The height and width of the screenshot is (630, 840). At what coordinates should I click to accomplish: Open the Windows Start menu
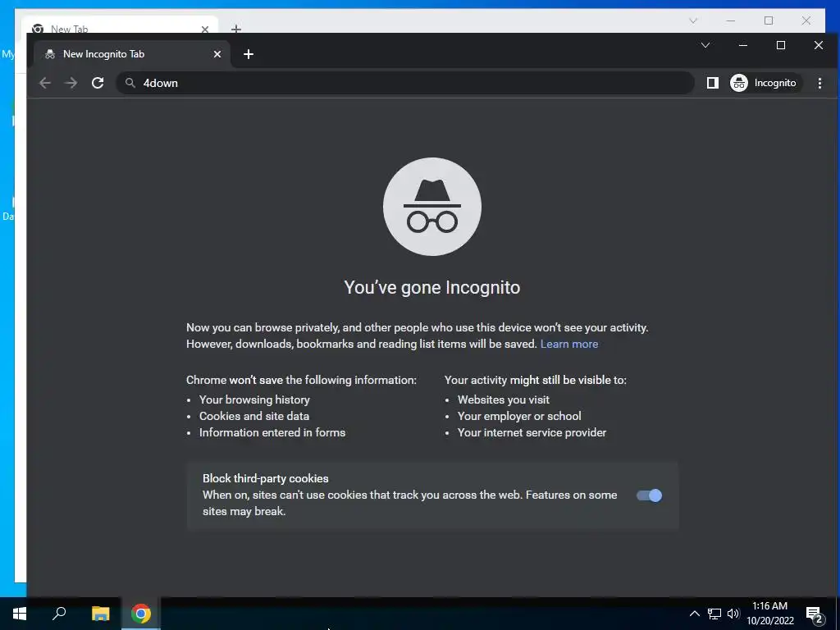(x=20, y=614)
